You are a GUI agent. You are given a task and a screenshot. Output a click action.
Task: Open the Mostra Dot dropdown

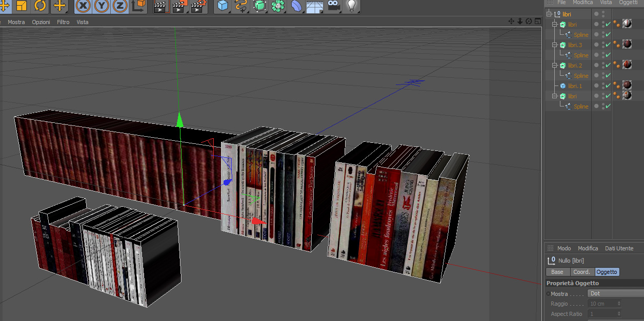pos(615,293)
